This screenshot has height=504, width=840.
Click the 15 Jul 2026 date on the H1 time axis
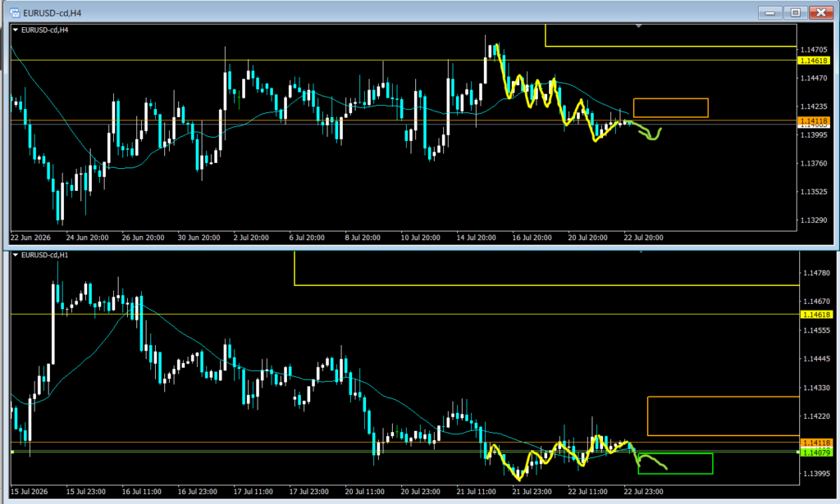[x=29, y=491]
